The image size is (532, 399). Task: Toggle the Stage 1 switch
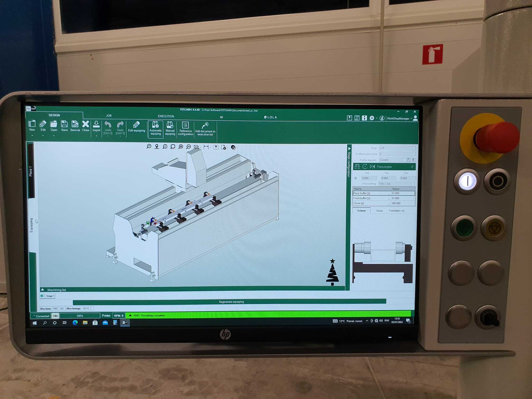(x=43, y=296)
